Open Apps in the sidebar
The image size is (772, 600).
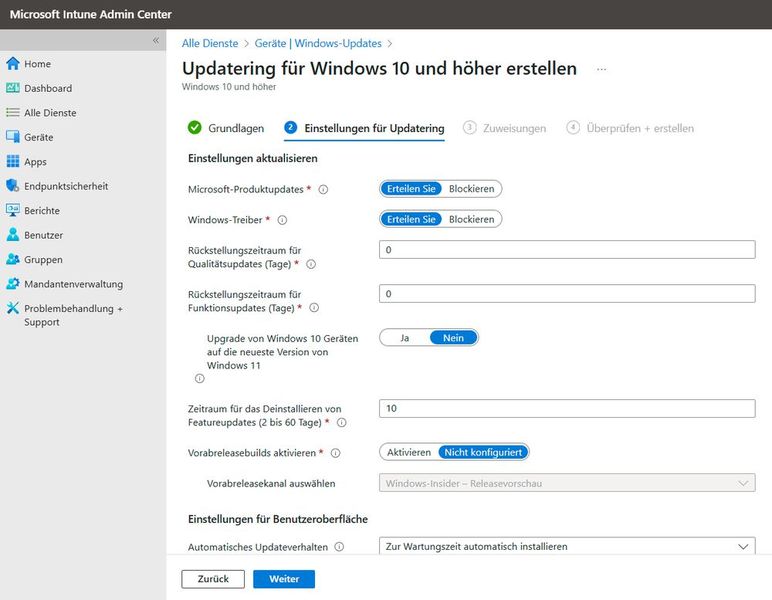35,162
